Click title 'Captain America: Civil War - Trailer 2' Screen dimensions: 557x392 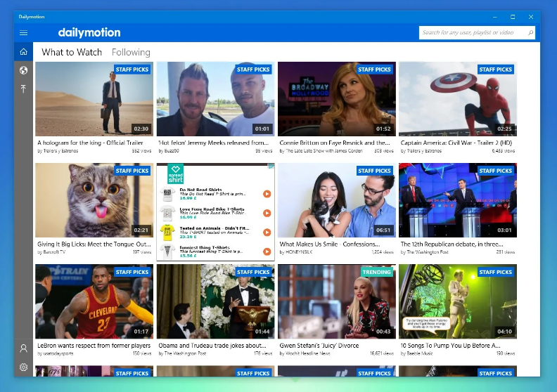[456, 143]
